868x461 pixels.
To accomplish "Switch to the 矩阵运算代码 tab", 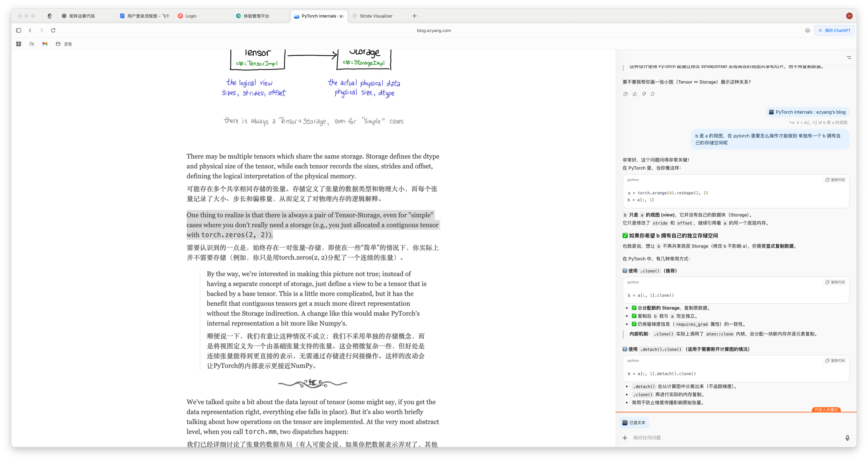I will click(82, 16).
